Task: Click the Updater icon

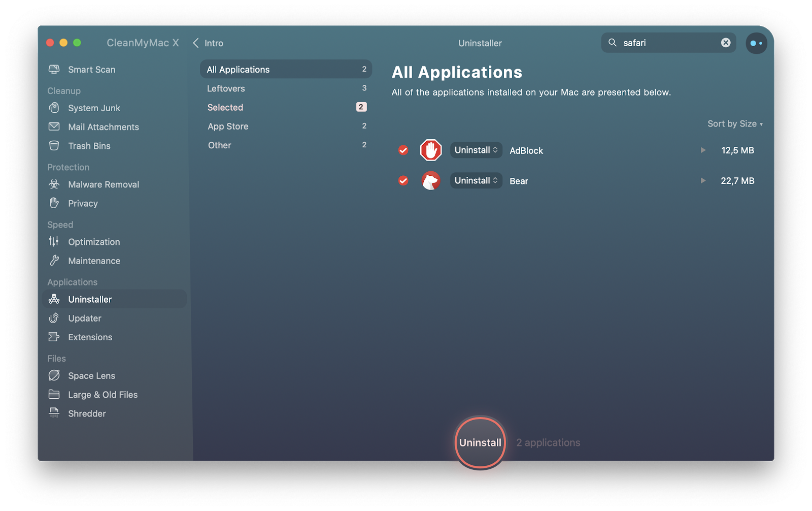Action: click(x=54, y=318)
